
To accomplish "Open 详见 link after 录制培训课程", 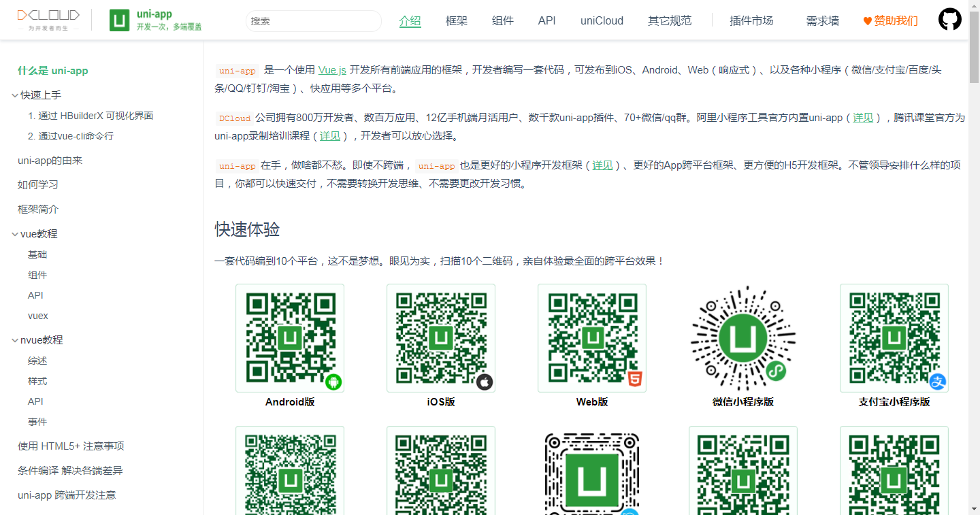I will [330, 136].
